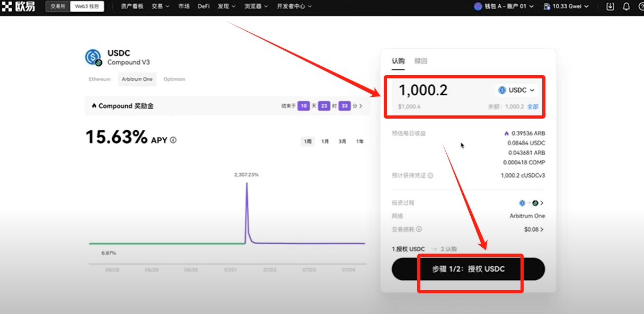Switch to 交易所 mode
The height and width of the screenshot is (314, 644).
[x=57, y=6]
